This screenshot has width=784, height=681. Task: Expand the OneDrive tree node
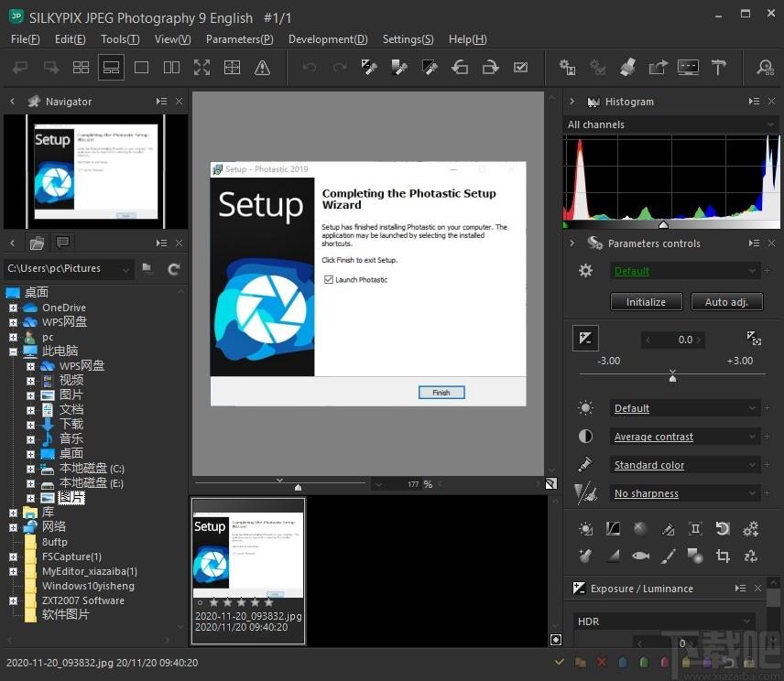click(14, 308)
